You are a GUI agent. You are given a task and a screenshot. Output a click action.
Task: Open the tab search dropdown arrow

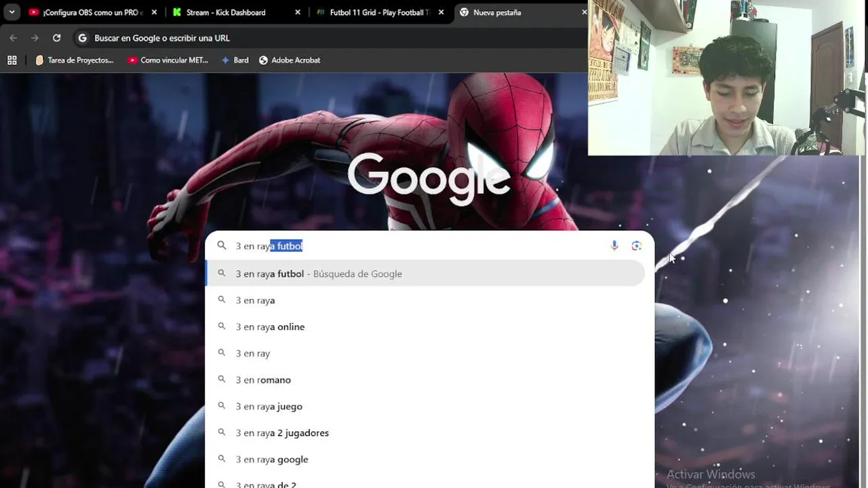pyautogui.click(x=12, y=12)
